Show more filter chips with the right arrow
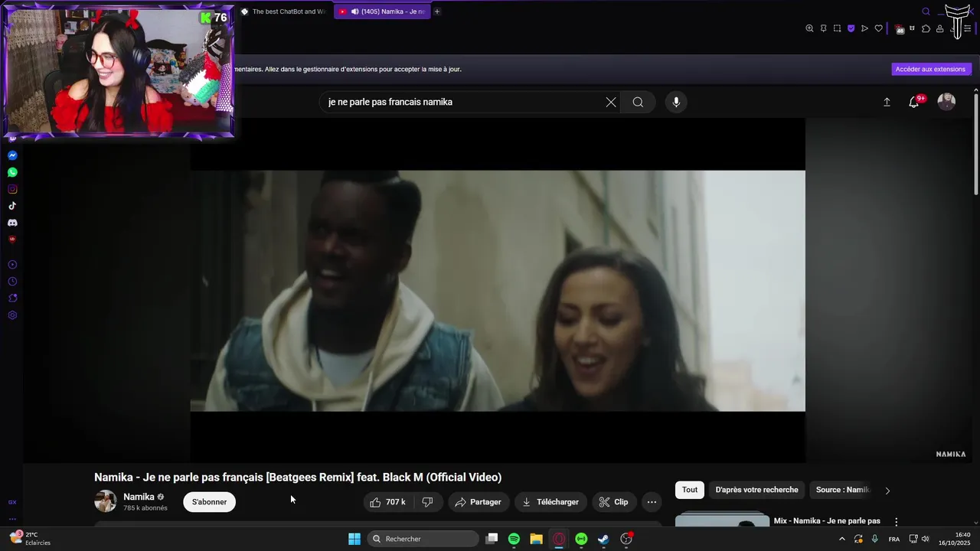The height and width of the screenshot is (551, 980). coord(887,491)
